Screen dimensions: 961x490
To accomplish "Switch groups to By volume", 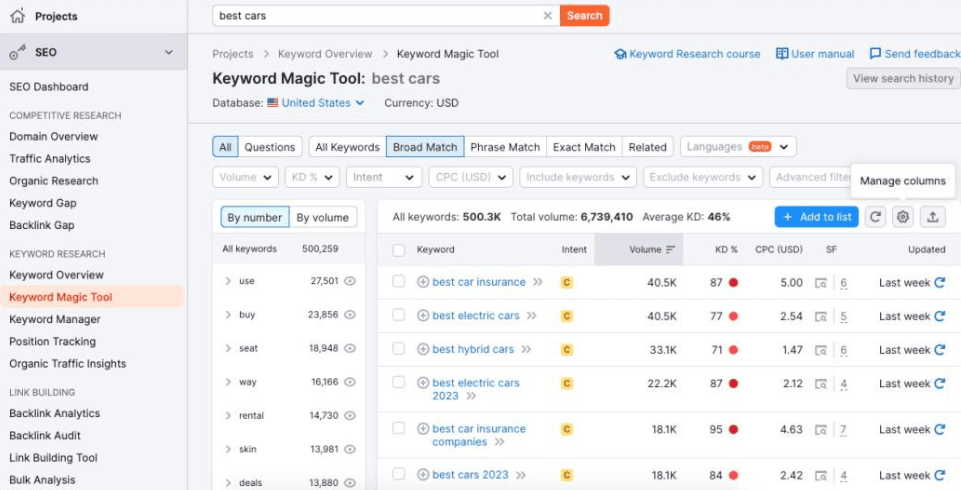I will [x=323, y=217].
